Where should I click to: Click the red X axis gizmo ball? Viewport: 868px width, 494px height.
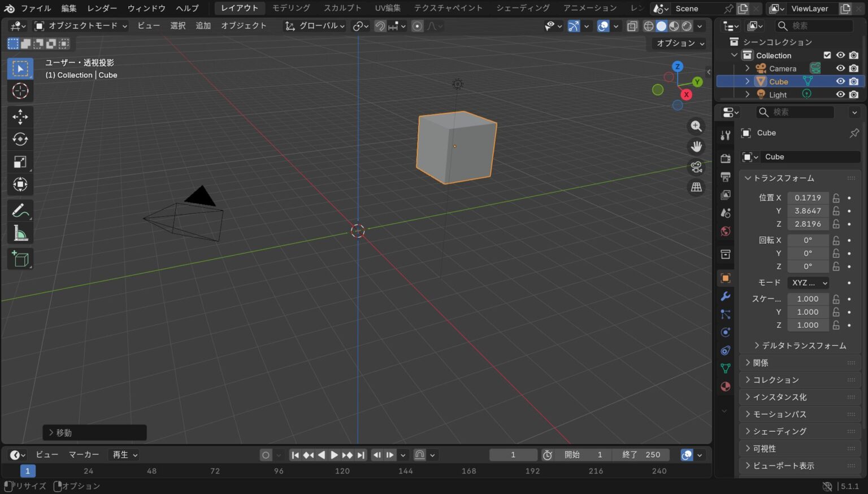686,95
